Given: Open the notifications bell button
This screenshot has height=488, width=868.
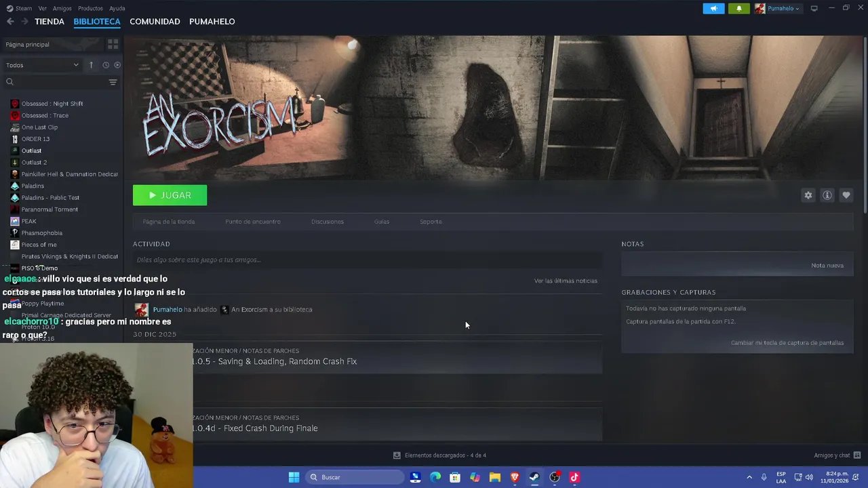Looking at the screenshot, I should click(x=739, y=8).
